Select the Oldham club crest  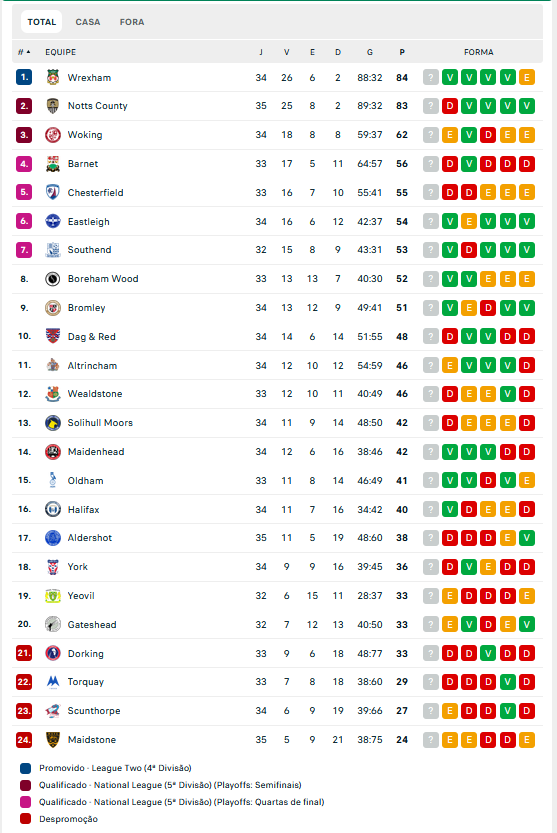tap(53, 480)
